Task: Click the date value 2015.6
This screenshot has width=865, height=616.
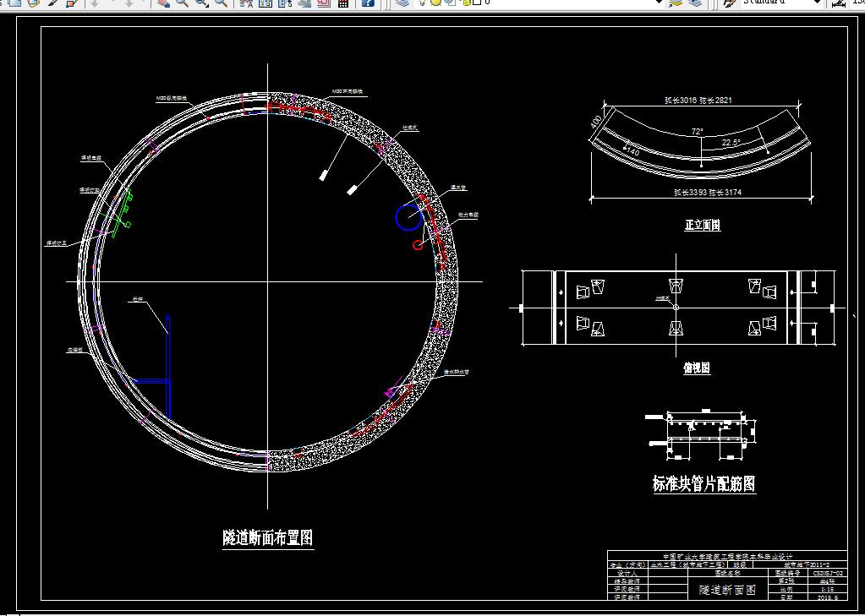Action: [x=828, y=597]
